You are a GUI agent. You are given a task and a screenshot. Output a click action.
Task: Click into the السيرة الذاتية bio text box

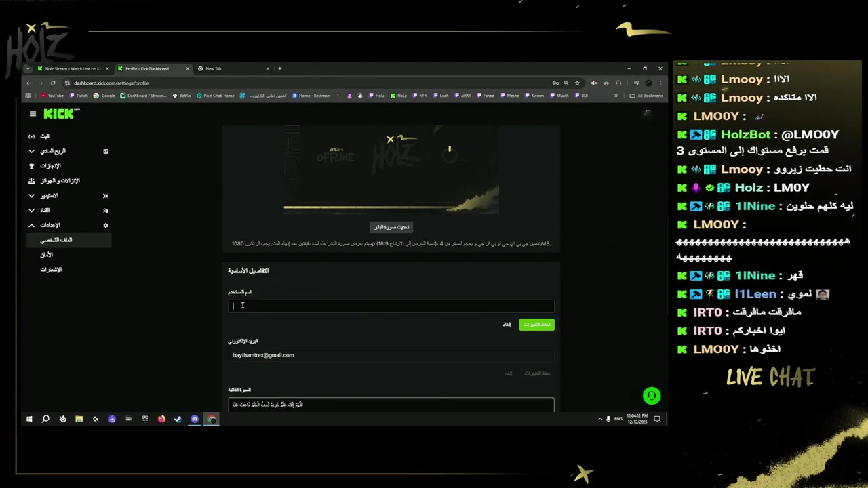pos(391,405)
